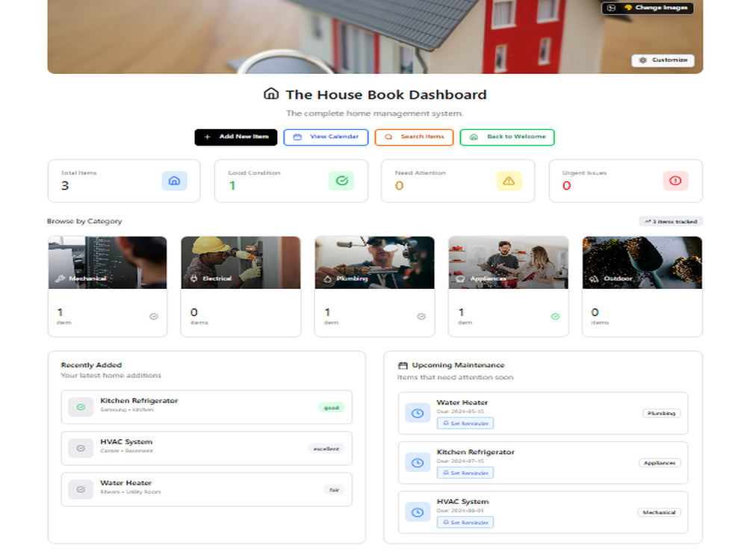
Task: Click the clock icon for HVAC System maintenance
Action: tap(418, 512)
